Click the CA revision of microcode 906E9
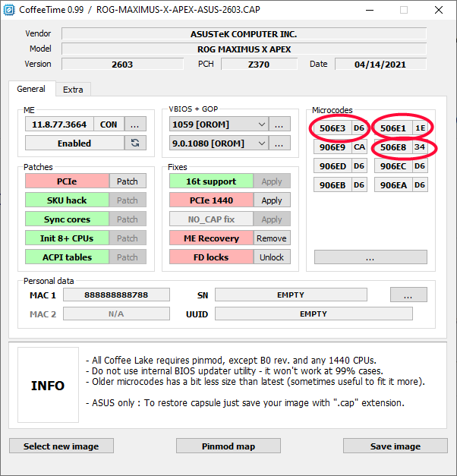This screenshot has width=457, height=476. tap(359, 147)
